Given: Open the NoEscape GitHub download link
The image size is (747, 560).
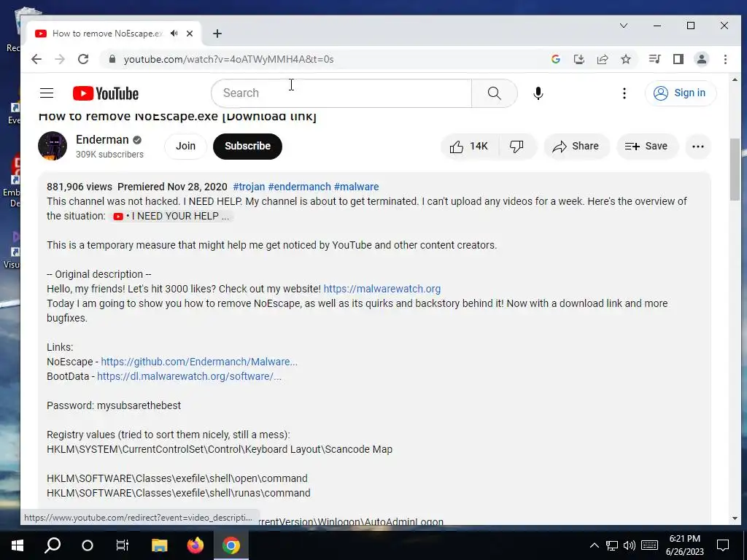Looking at the screenshot, I should pyautogui.click(x=199, y=362).
